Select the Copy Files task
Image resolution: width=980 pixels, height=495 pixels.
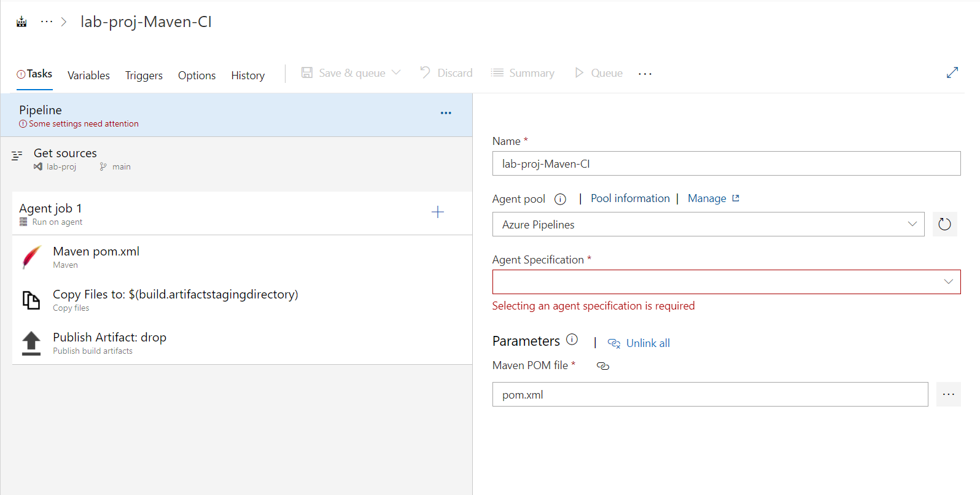point(243,300)
